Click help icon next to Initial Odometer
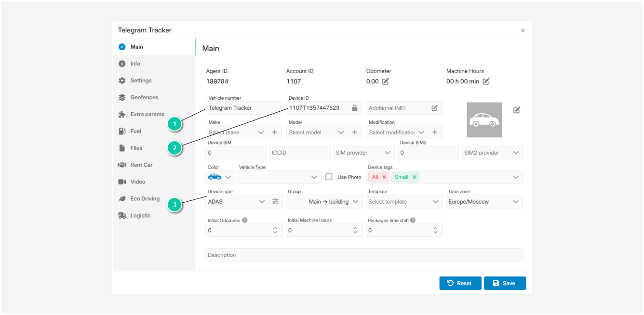This screenshot has width=644, height=315. (x=245, y=220)
